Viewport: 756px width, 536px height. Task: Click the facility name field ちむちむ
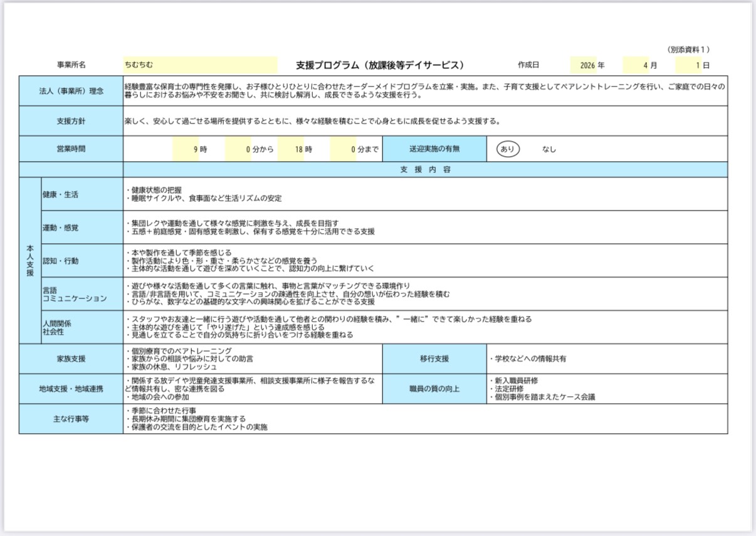tap(200, 65)
